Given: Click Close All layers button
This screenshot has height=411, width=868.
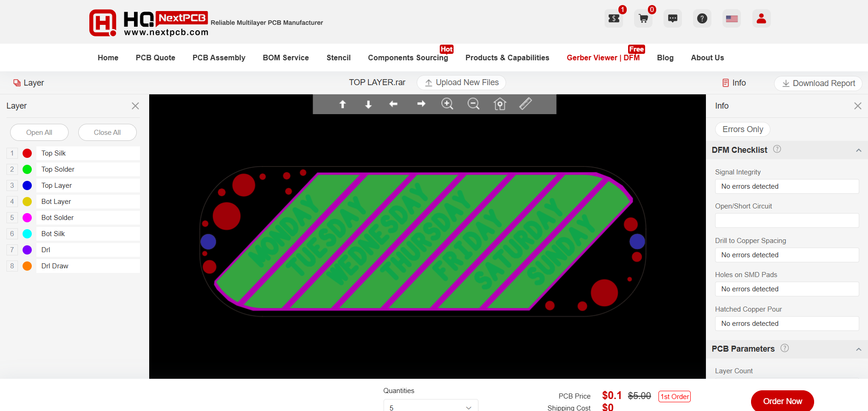Looking at the screenshot, I should [x=107, y=133].
